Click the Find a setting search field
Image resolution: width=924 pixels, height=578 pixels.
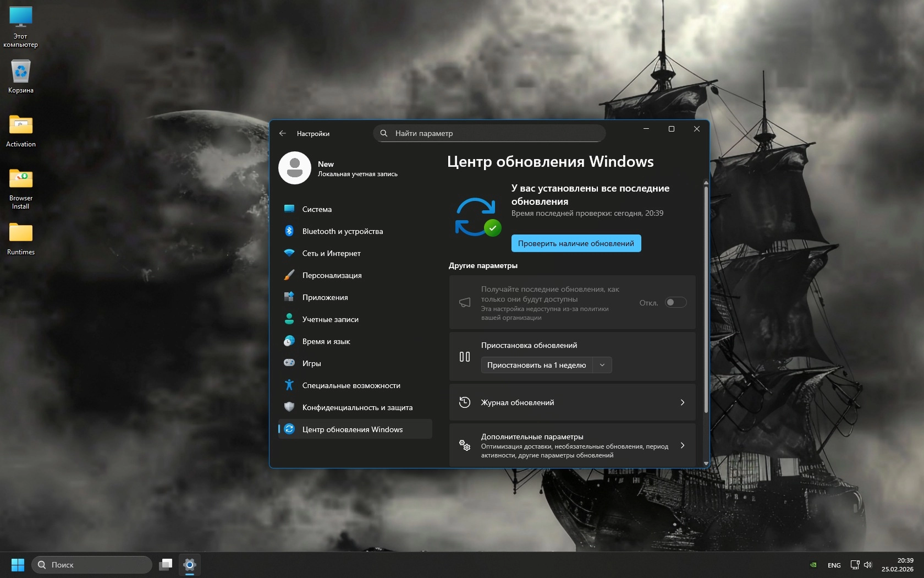pos(490,133)
